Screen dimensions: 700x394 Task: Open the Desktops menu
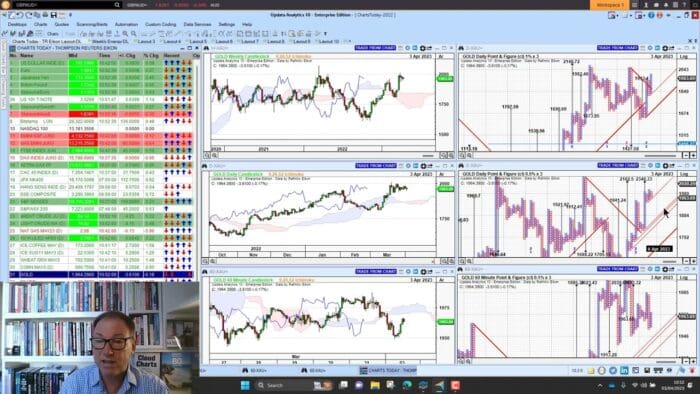17,24
